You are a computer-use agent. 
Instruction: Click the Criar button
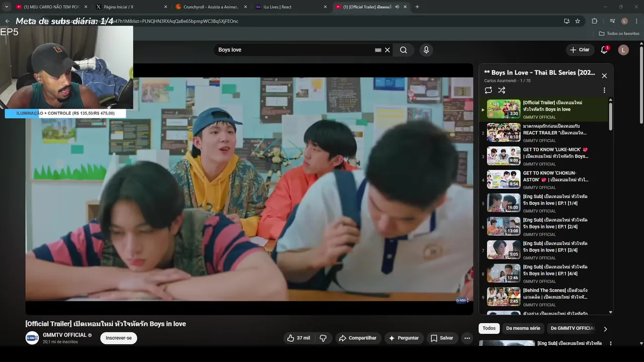coord(579,50)
